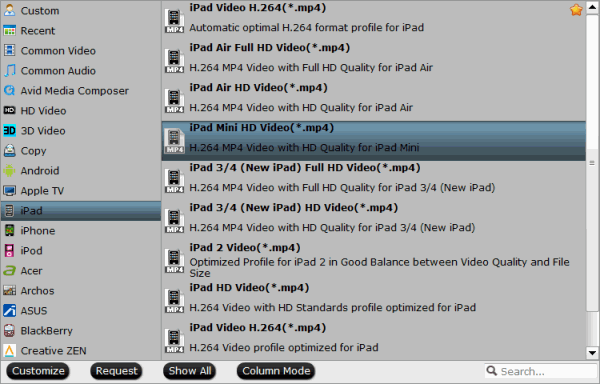Select the Common Audio category

tap(81, 70)
